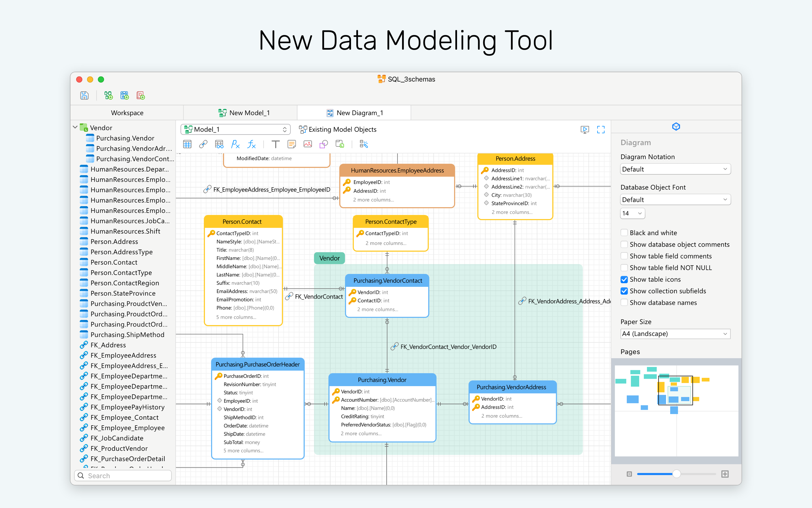Click the Person.ContactType table header
Viewport: 812px width, 508px height.
click(x=391, y=222)
